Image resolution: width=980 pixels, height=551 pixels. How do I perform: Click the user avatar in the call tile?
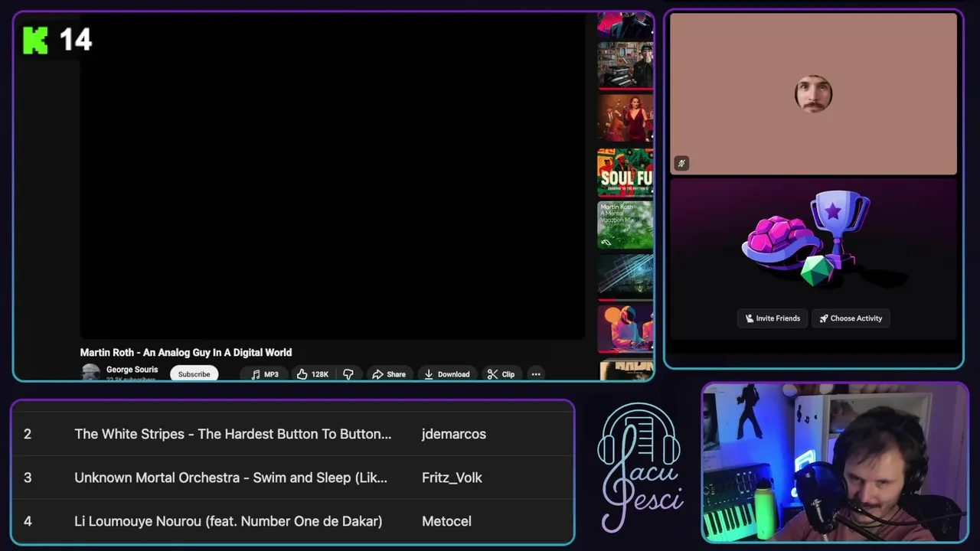tap(813, 94)
